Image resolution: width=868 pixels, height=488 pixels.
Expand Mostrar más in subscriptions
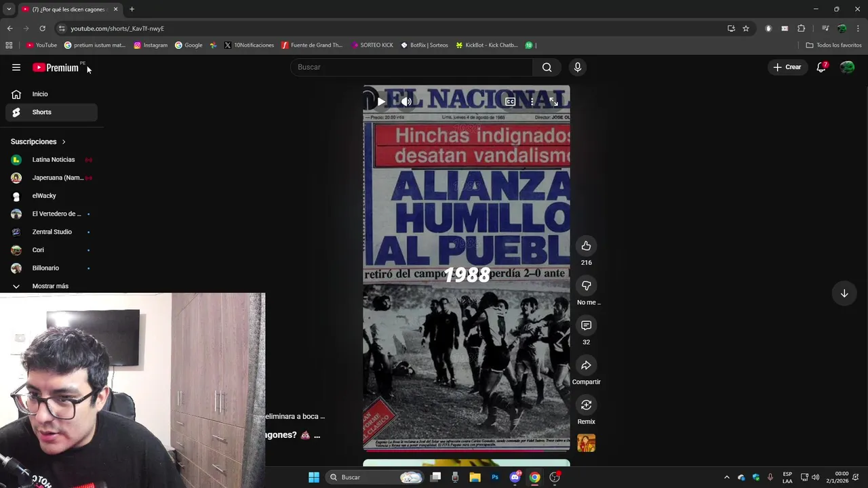(x=52, y=286)
